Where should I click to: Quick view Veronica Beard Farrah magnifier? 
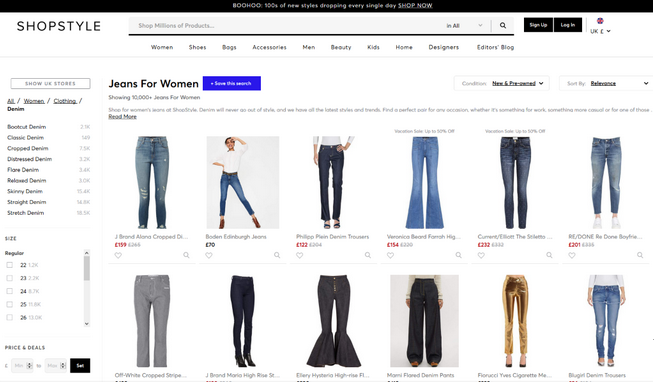[458, 255]
